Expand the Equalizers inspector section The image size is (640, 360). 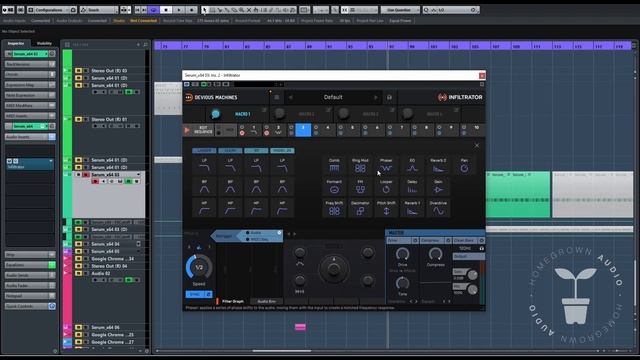[30, 264]
